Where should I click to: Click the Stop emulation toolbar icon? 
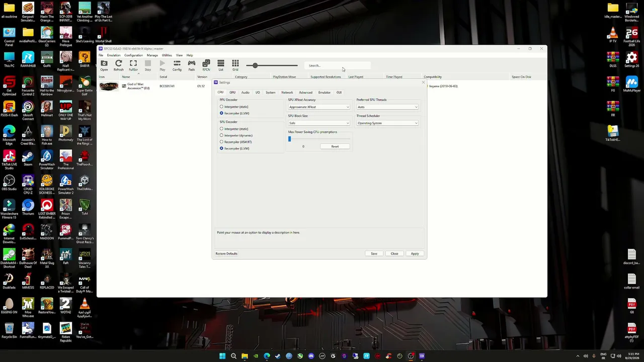pyautogui.click(x=147, y=65)
